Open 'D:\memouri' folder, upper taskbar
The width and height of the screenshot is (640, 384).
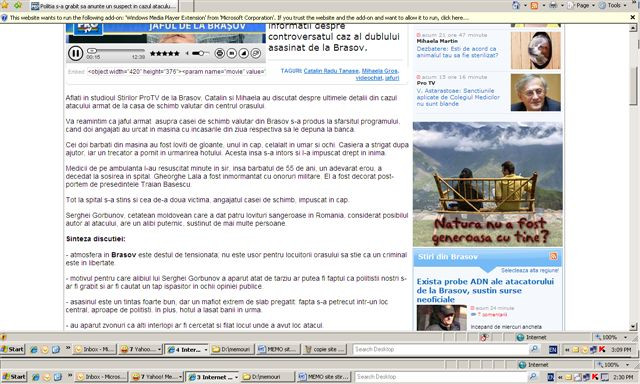click(x=232, y=349)
